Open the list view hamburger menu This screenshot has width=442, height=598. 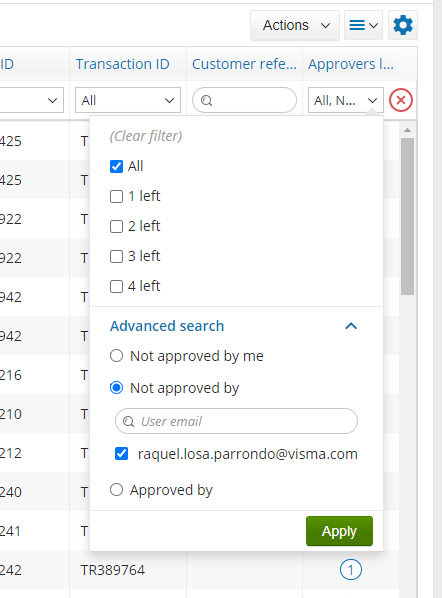363,25
